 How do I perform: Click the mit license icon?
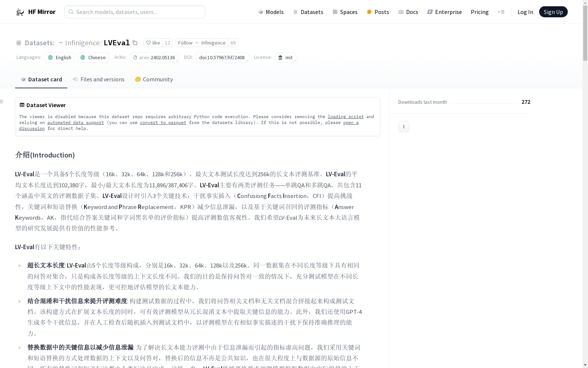(x=280, y=57)
